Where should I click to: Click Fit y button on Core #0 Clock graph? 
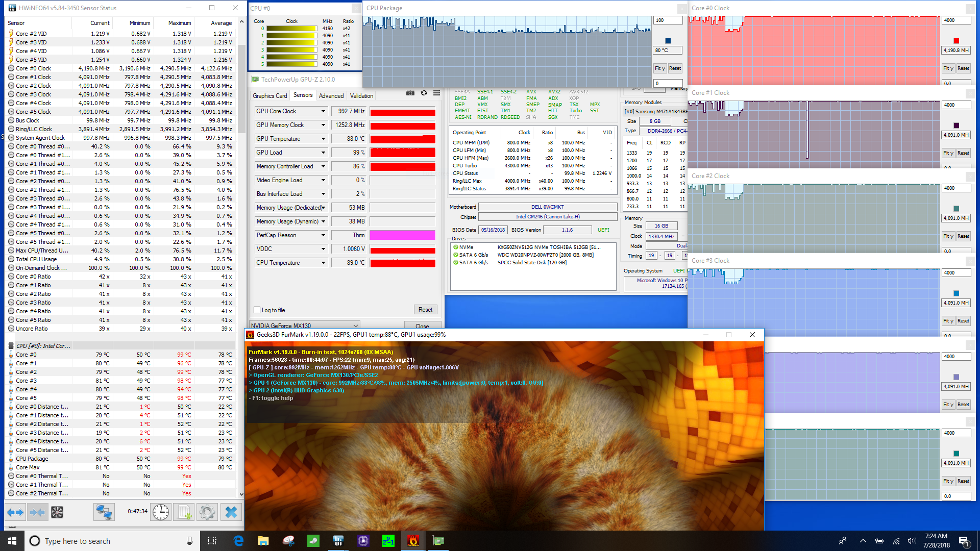click(948, 68)
